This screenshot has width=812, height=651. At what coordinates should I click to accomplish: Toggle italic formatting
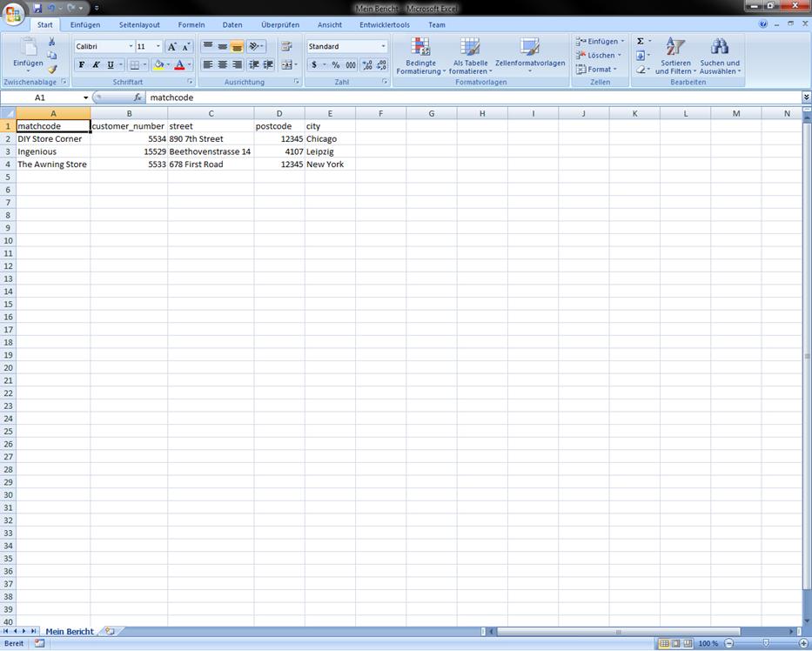[x=96, y=65]
